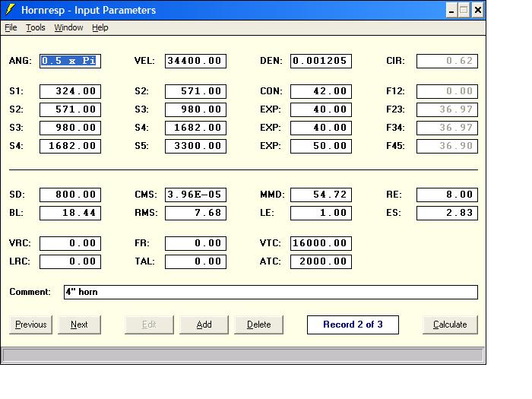Select the ANG input field
532x399 pixels.
pos(70,61)
